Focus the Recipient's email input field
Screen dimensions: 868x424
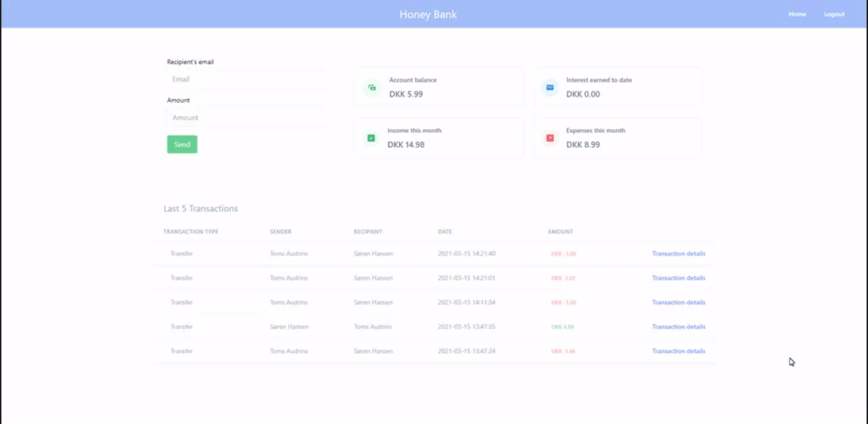click(246, 79)
